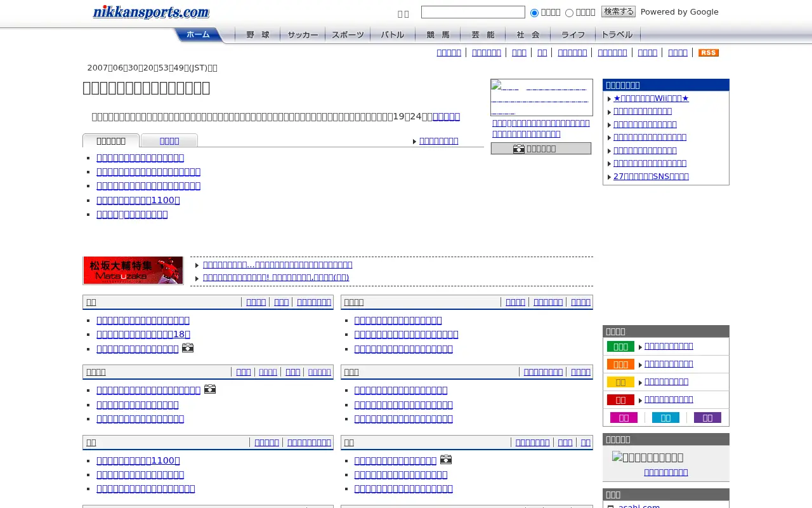Open the sidebar link with Wii and stars
This screenshot has width=812, height=508.
point(651,98)
